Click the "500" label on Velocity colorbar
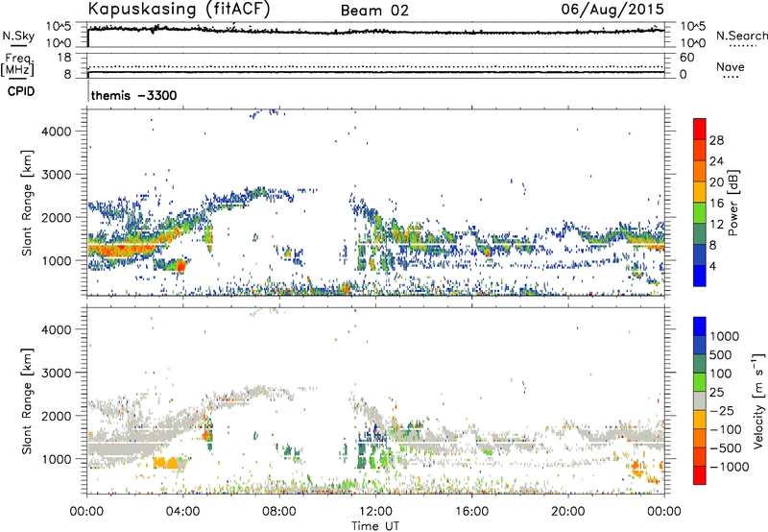This screenshot has height=532, width=768. 721,355
